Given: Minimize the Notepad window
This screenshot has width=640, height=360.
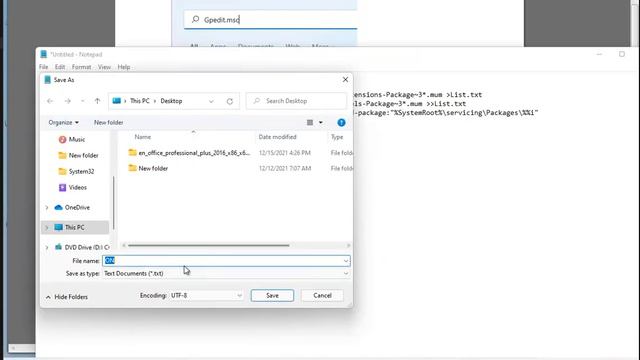Looking at the screenshot, I should coord(599,54).
